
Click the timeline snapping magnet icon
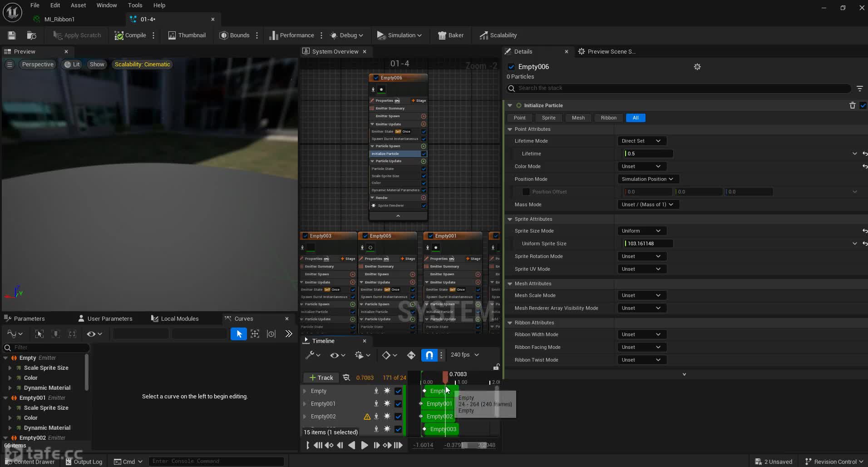pos(429,355)
